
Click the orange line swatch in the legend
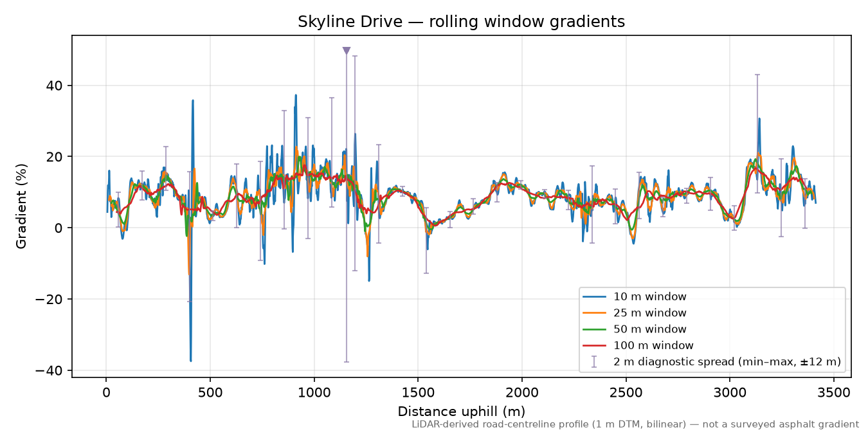tap(594, 313)
